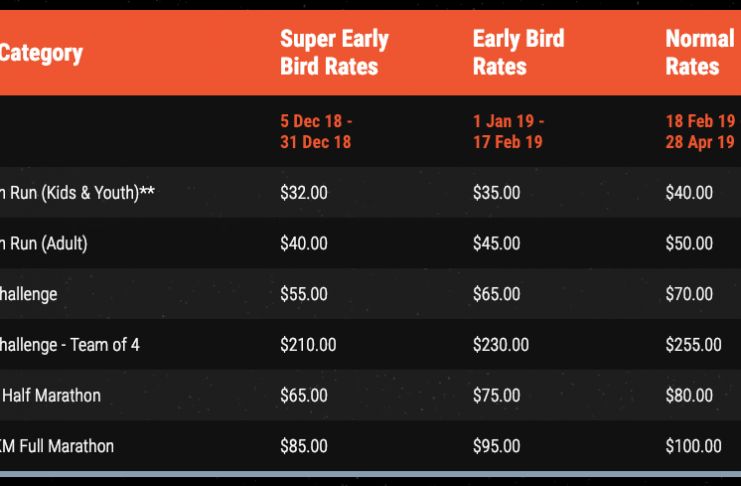Select the $45.00 early bird price

tap(496, 243)
